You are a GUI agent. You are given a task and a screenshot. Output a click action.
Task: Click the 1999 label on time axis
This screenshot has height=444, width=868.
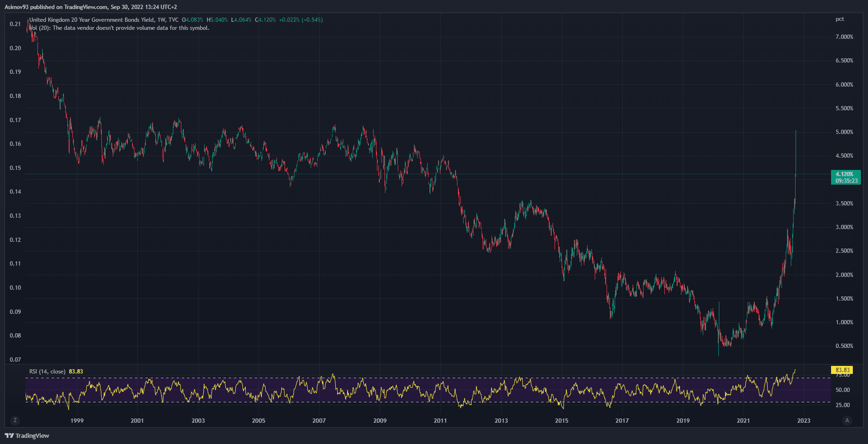click(77, 421)
